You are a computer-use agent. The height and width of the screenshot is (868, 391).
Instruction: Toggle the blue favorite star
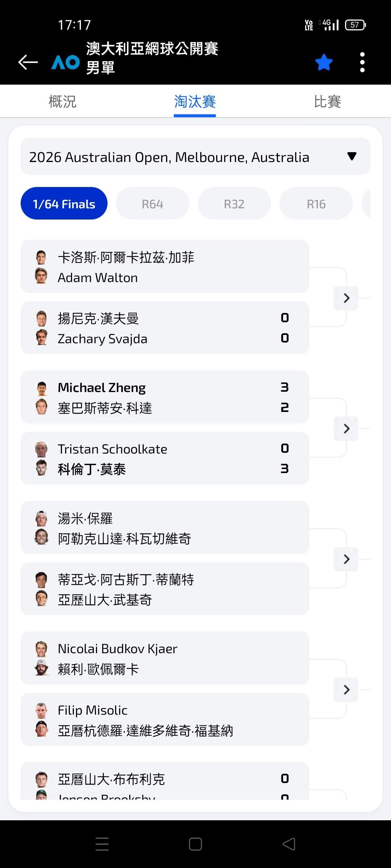point(324,62)
